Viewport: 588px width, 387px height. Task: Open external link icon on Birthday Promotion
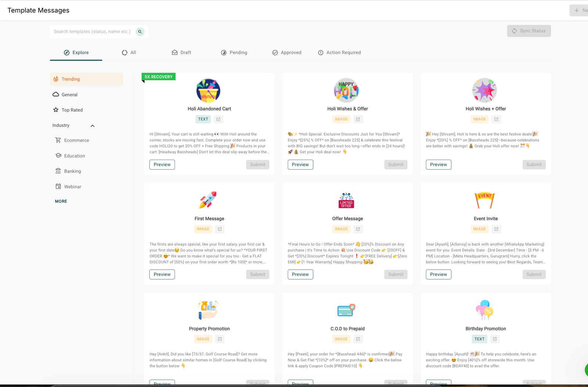pos(495,339)
